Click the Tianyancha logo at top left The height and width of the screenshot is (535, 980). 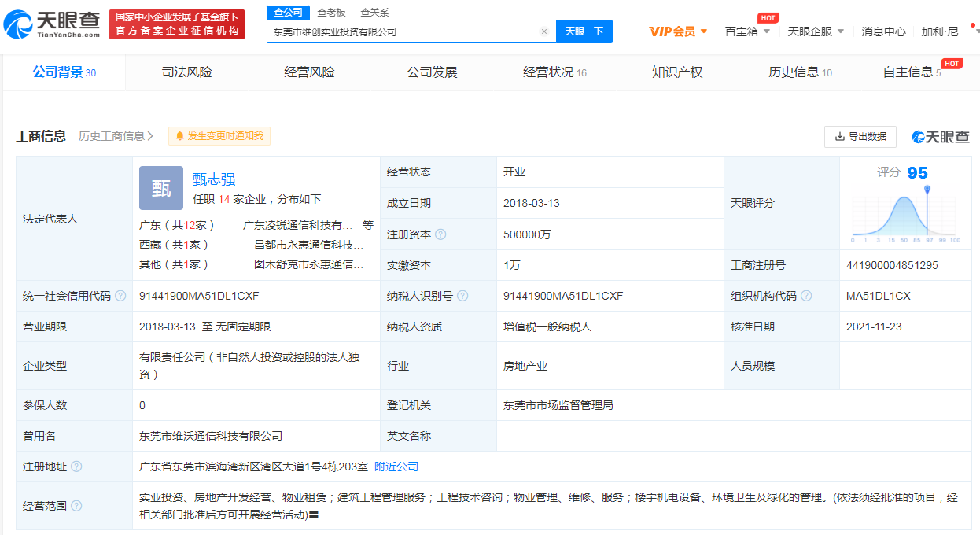[52, 24]
